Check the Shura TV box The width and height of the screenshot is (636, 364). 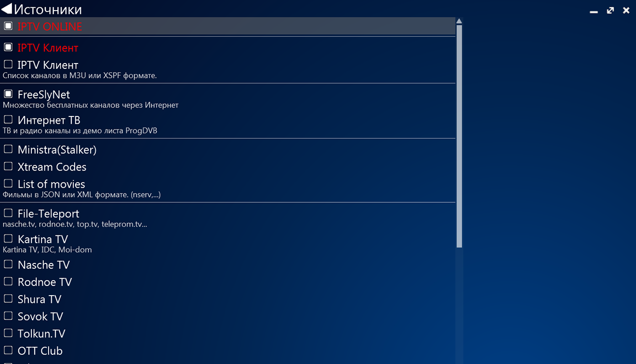pos(8,299)
